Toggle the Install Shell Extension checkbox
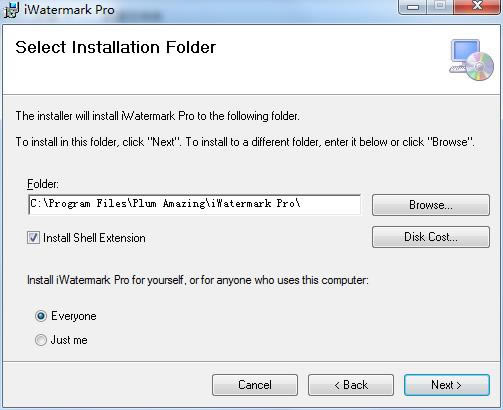 click(33, 238)
